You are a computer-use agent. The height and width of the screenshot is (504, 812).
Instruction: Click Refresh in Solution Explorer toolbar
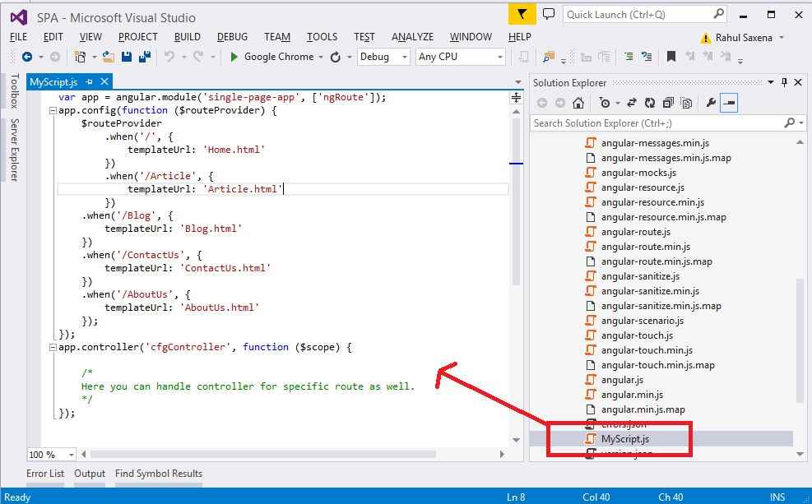point(650,103)
